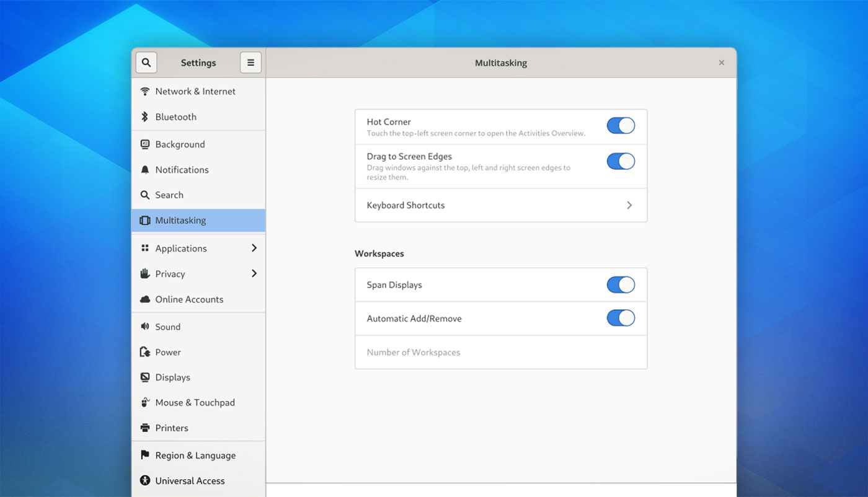Viewport: 868px width, 497px height.
Task: Expand the Privacy section arrow
Action: click(x=254, y=273)
